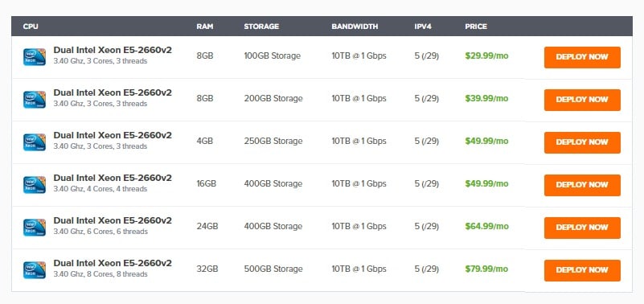644x304 pixels.
Task: Click Intel Xeon icon of 16GB plan
Action: (x=35, y=185)
